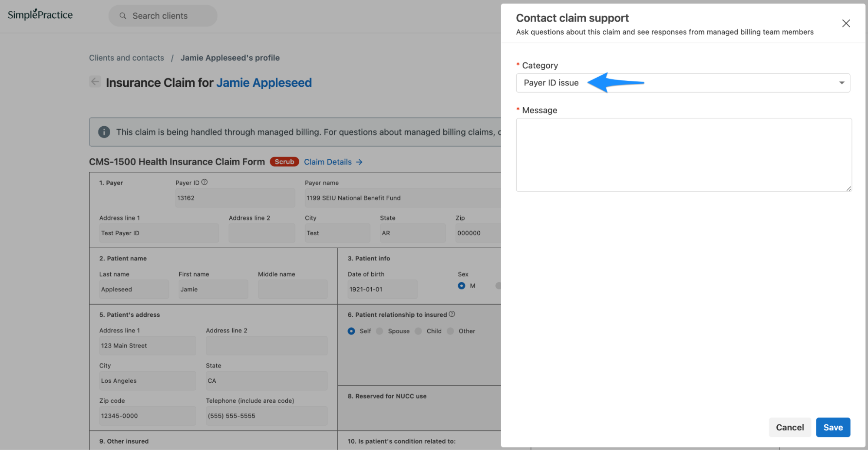Click the back arrow beside Insurance Claim title

pyautogui.click(x=95, y=82)
